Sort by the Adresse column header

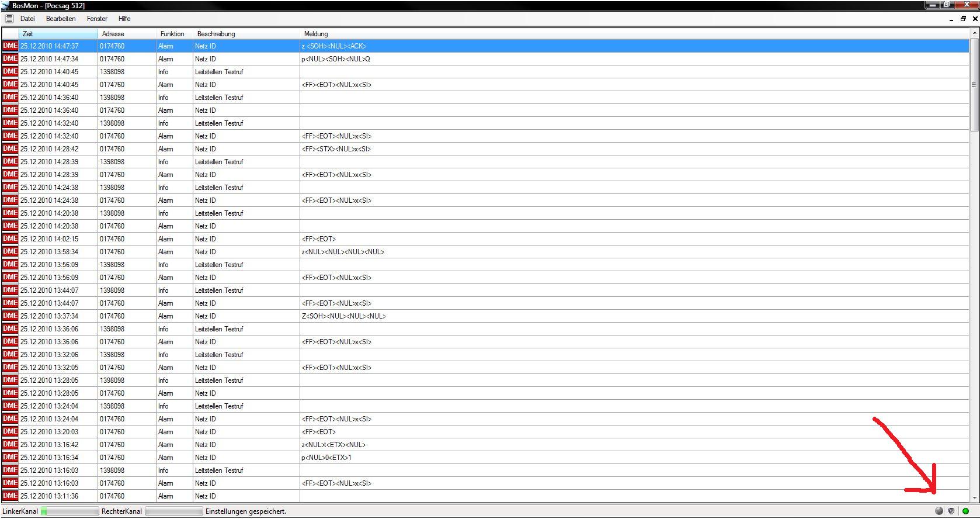127,34
